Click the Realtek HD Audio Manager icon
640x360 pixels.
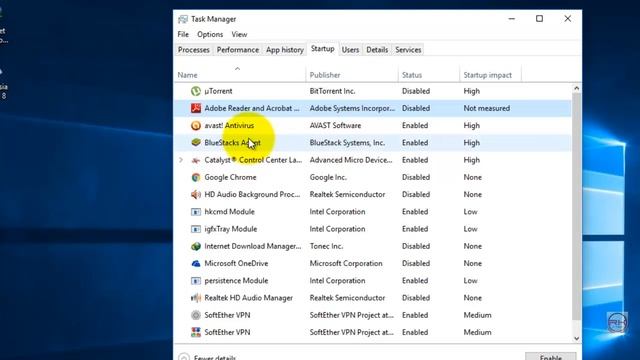coord(196,298)
